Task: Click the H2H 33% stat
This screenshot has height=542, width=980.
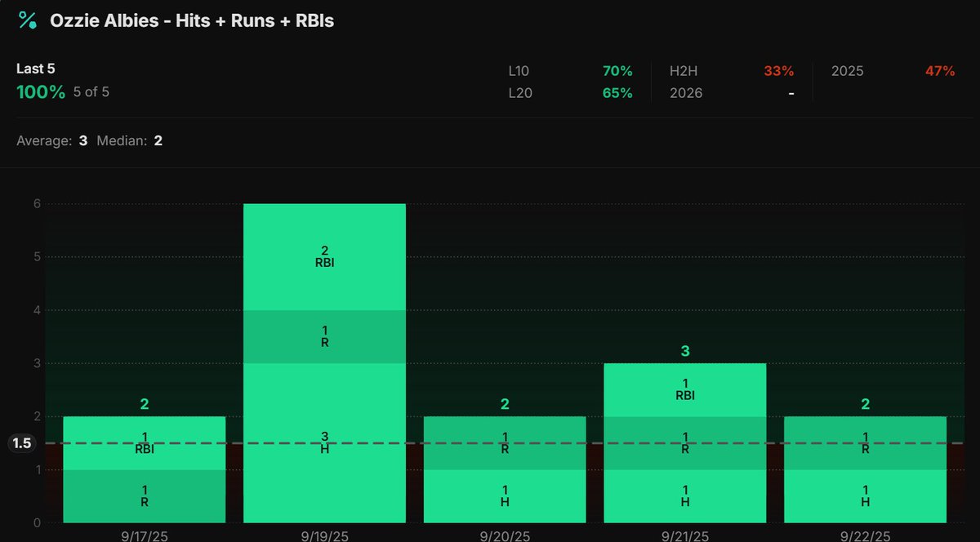Action: click(778, 71)
